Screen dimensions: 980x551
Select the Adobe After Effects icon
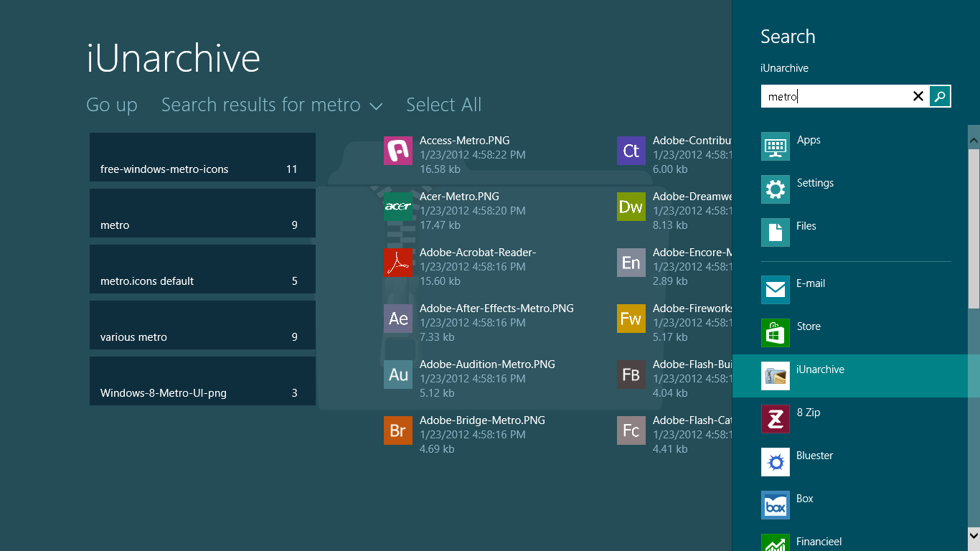click(398, 319)
